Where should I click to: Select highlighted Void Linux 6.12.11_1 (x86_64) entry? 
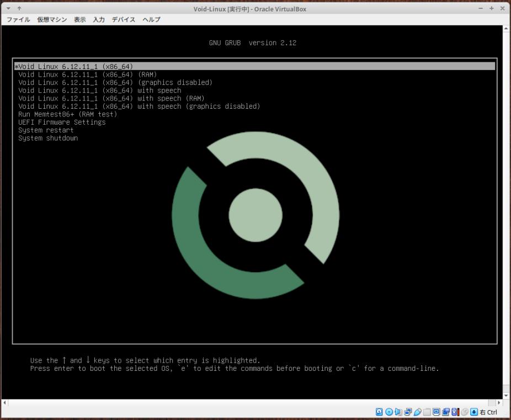(x=254, y=66)
